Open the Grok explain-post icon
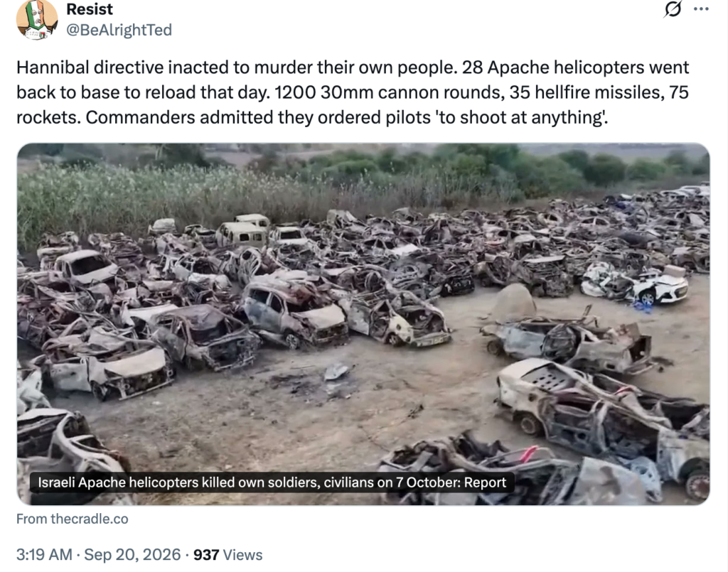This screenshot has width=728, height=572. click(673, 9)
